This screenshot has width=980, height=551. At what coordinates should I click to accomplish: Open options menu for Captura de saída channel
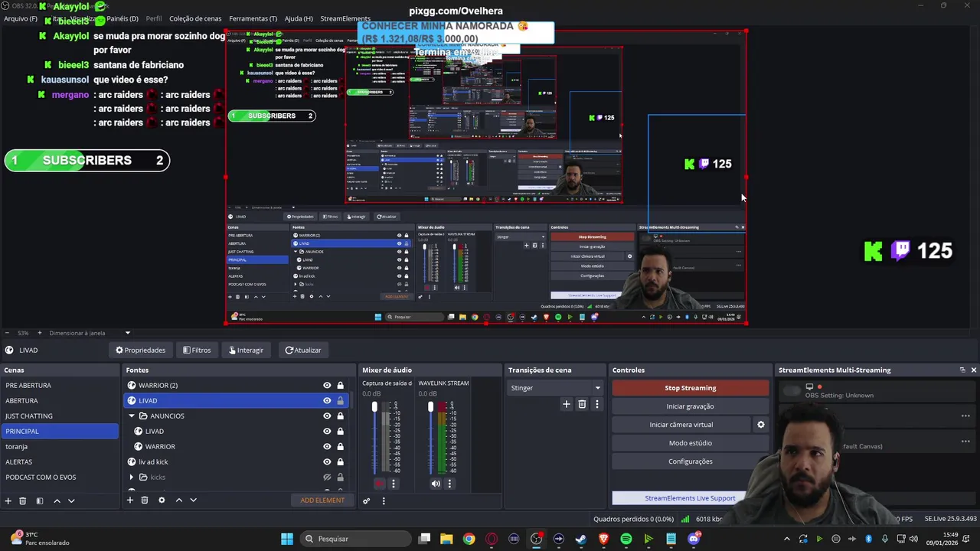click(x=394, y=484)
